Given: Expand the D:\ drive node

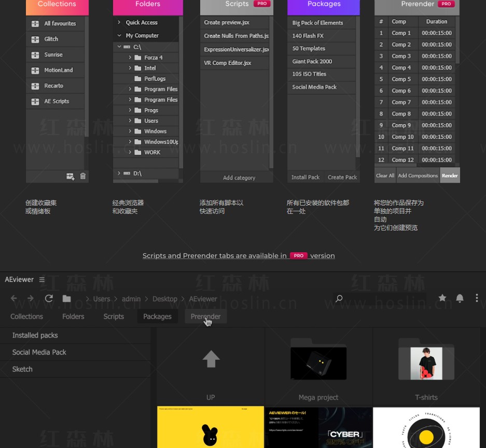Looking at the screenshot, I should tap(119, 173).
